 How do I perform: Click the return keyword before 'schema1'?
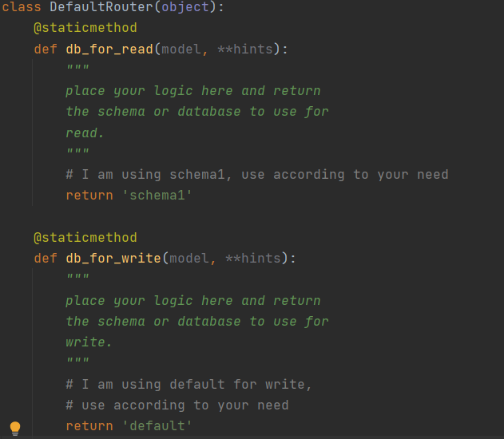89,196
